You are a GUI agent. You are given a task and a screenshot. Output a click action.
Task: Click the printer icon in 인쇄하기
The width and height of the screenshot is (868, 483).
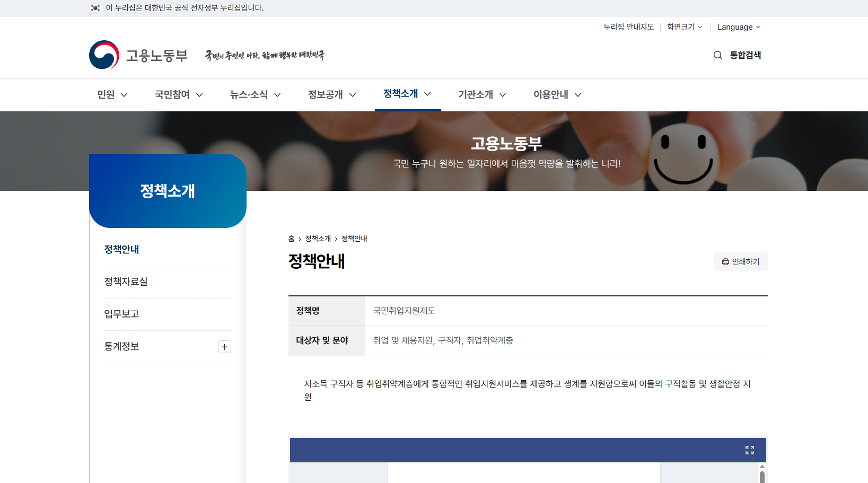(x=725, y=262)
